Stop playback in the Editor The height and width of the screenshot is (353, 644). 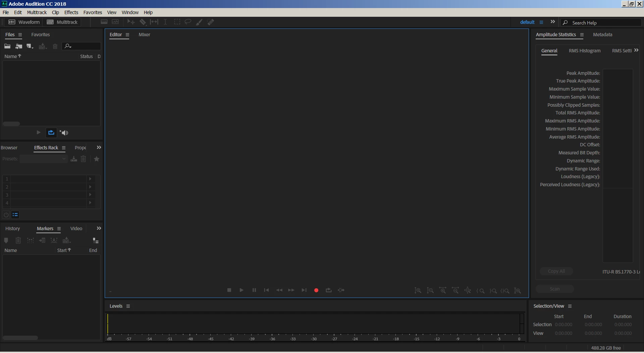click(229, 290)
